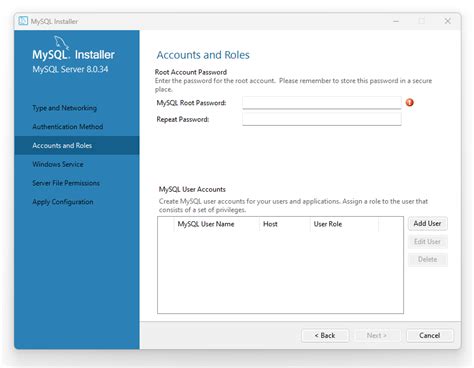Viewport: 474px width, 368px height.
Task: Click the Delete user button
Action: 427,259
